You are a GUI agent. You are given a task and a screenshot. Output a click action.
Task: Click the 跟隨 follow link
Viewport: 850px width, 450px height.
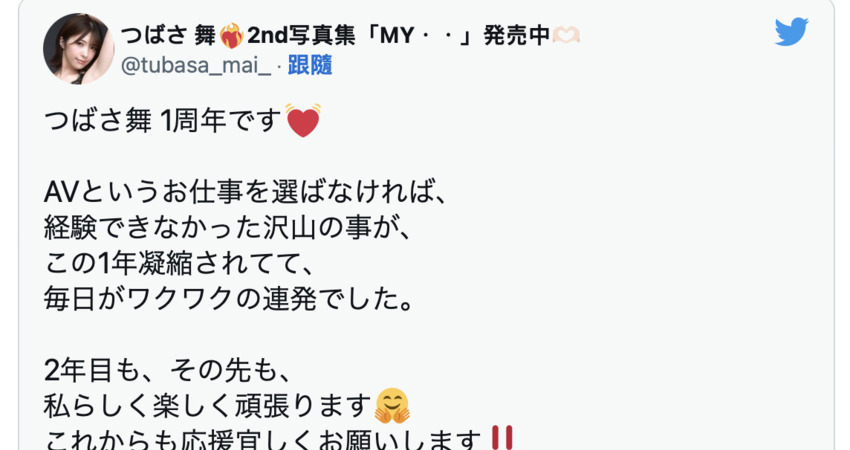310,65
